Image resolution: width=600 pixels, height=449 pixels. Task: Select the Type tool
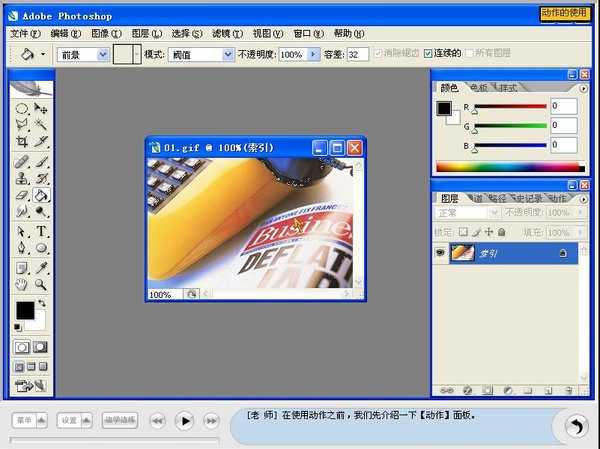pos(41,231)
